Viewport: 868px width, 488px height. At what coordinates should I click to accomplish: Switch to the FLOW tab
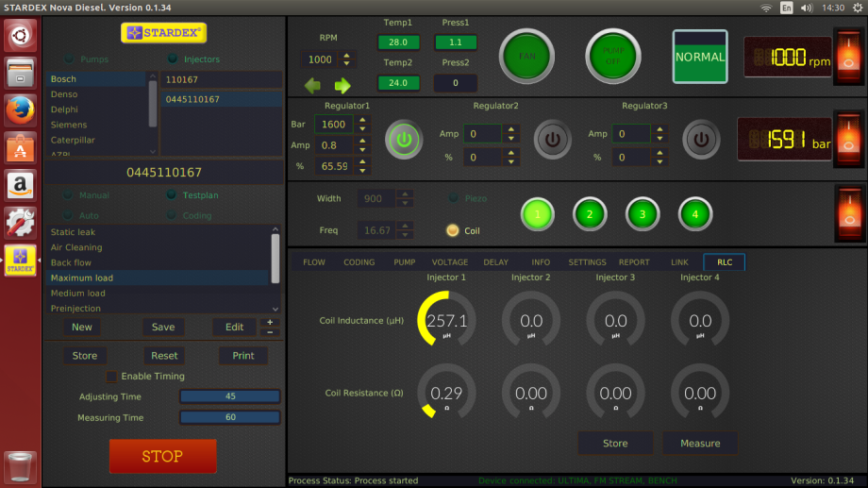click(314, 262)
